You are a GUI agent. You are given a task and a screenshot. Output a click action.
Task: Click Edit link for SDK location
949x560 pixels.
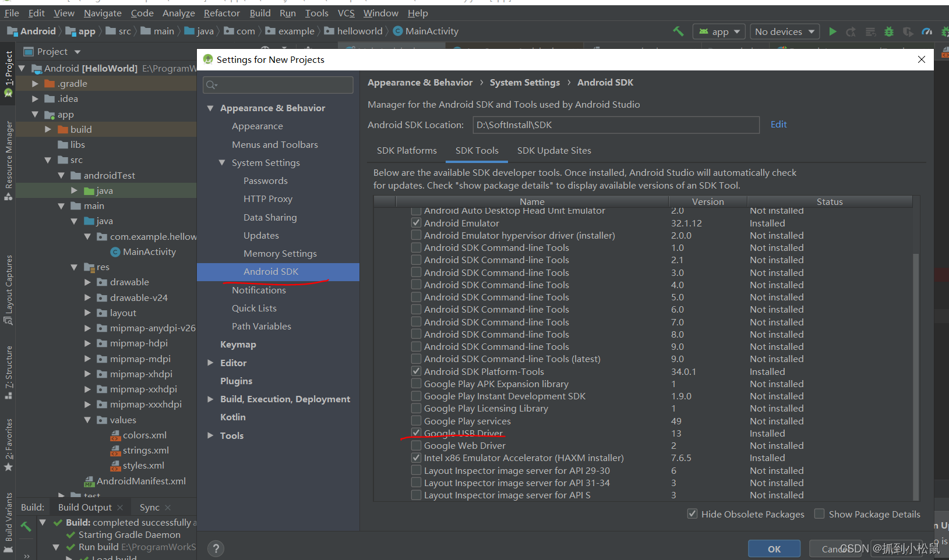pos(778,124)
